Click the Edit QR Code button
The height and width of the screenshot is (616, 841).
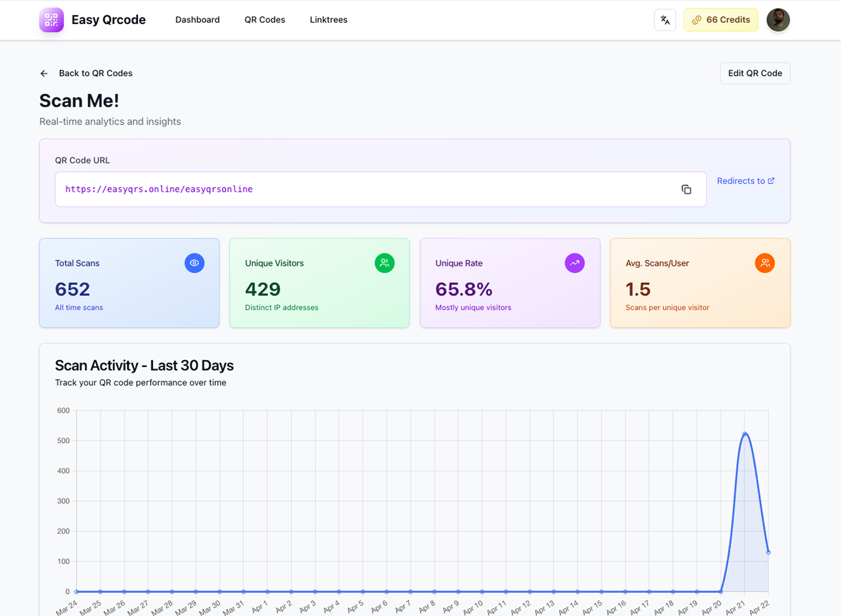pos(755,73)
